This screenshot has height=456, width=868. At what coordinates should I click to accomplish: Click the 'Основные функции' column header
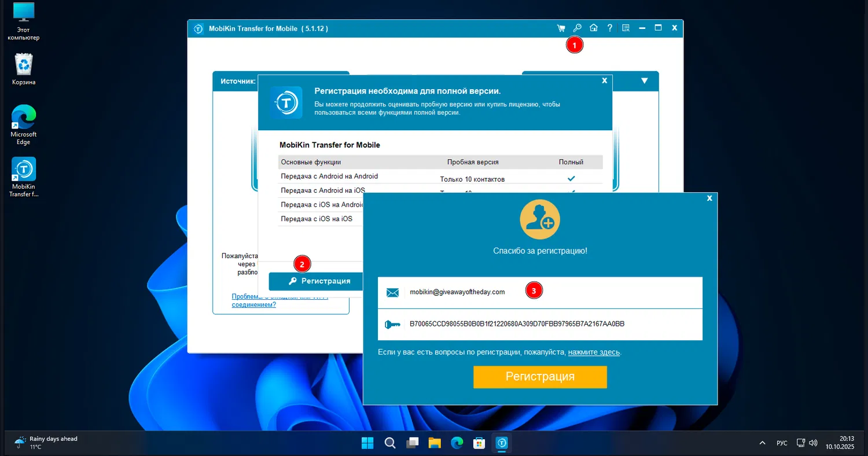[x=311, y=162]
